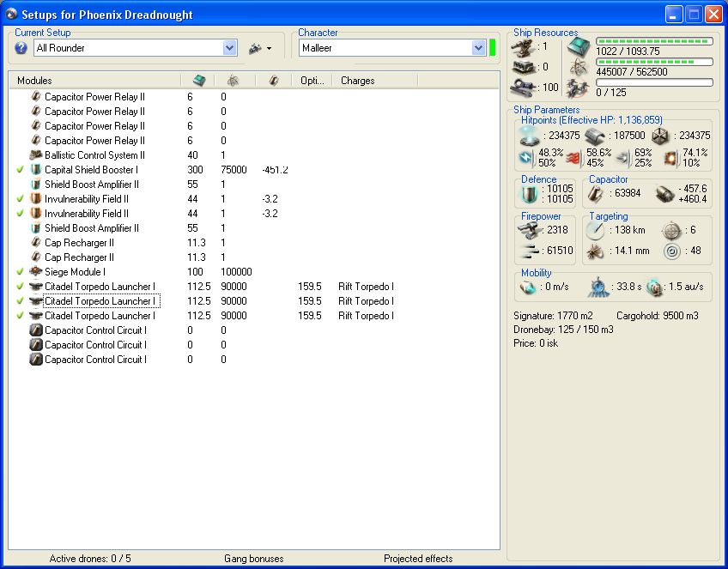Click the powergrid icon next to 445007 / 562500
The image size is (728, 569).
click(x=579, y=67)
